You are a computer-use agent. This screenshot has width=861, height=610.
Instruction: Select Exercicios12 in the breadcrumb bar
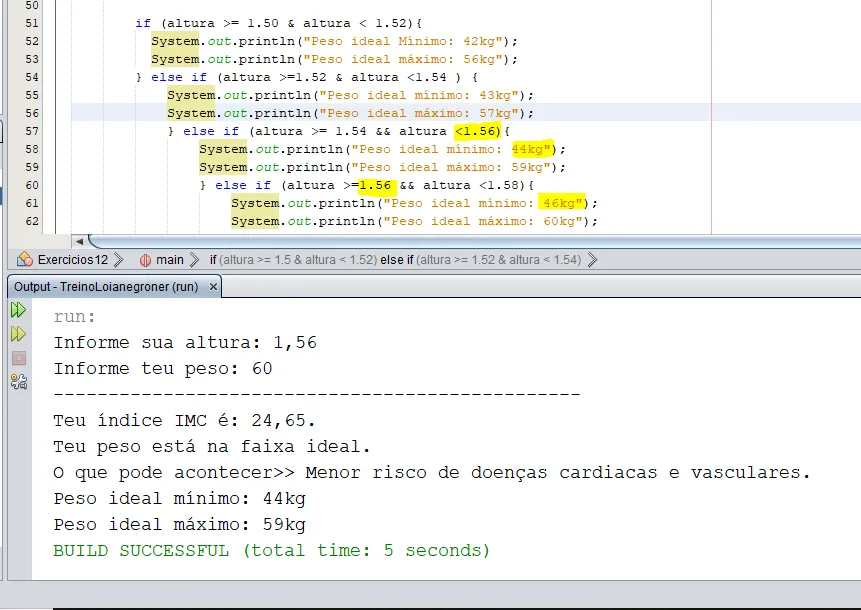[x=72, y=260]
